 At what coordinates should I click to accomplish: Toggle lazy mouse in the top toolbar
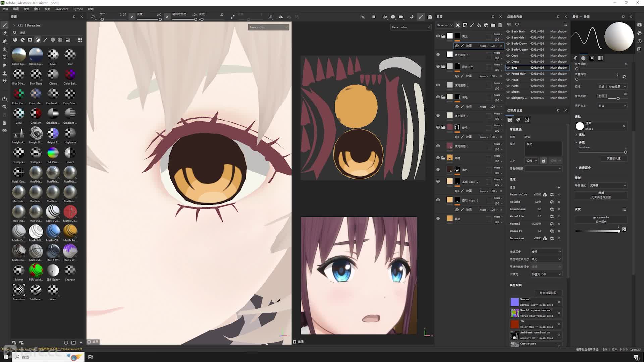click(x=232, y=17)
